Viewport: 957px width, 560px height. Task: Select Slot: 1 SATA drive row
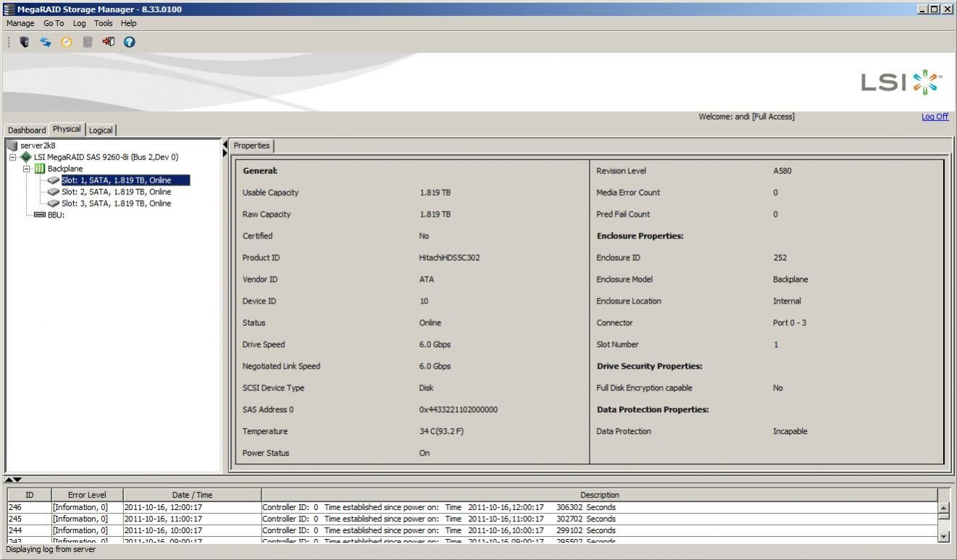125,180
